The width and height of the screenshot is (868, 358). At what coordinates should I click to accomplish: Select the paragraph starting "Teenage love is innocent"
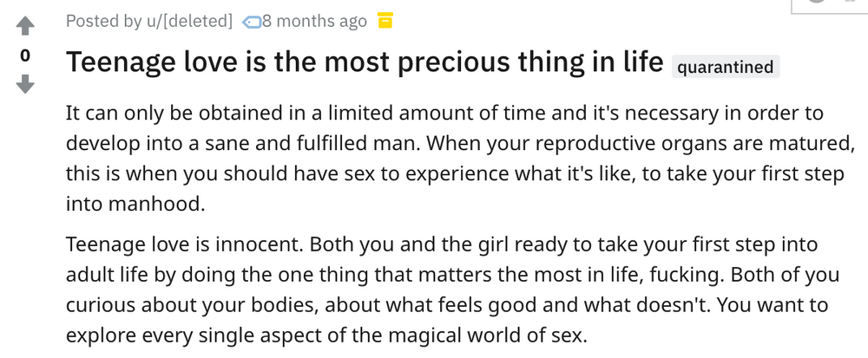[x=453, y=290]
